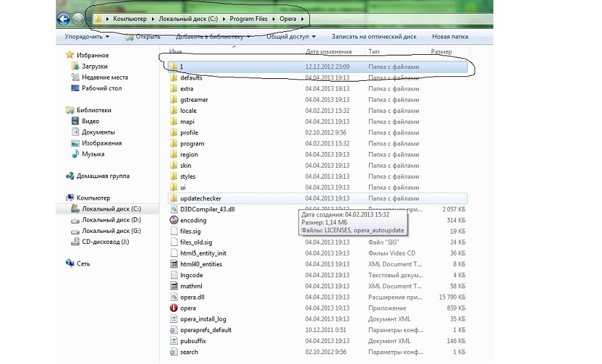Select Локальный диск (D:) in navigation tree
Screen dimensions: 602x364
click(x=112, y=220)
